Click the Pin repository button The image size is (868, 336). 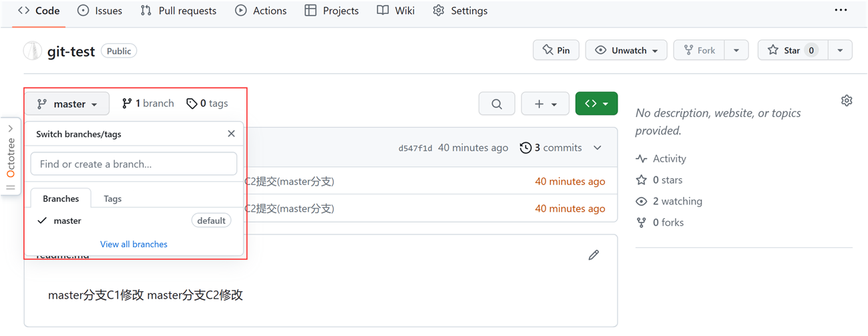[556, 50]
